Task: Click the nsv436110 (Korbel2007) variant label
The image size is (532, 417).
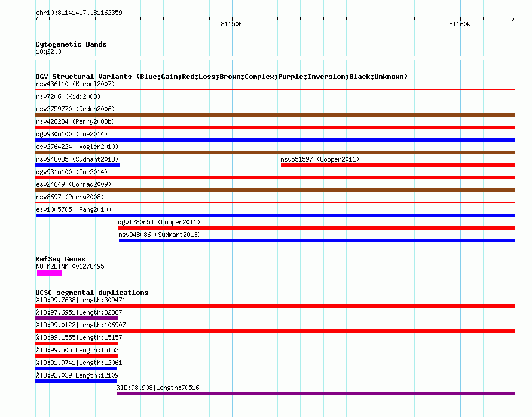Action: click(75, 84)
